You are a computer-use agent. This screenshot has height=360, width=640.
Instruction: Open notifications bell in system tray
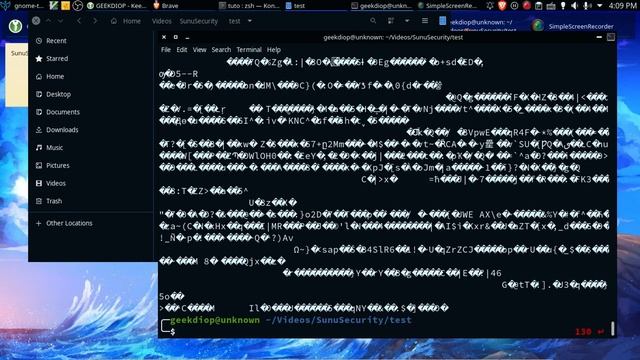(490, 6)
